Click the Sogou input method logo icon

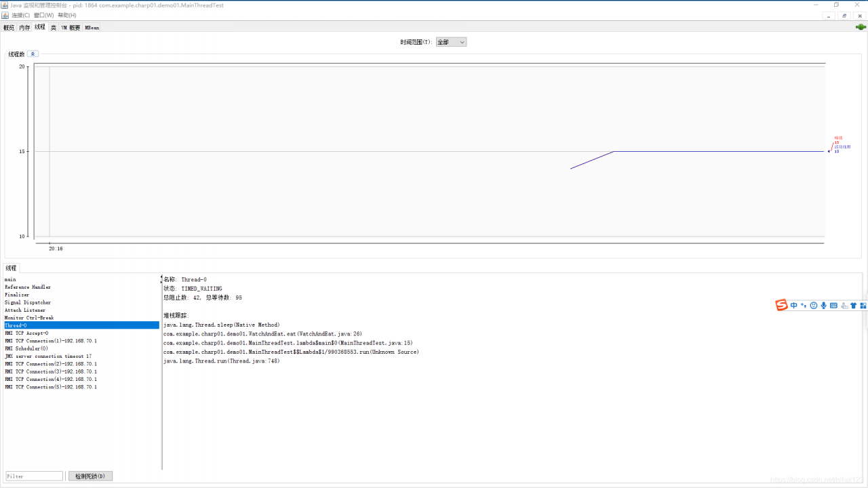tap(781, 306)
